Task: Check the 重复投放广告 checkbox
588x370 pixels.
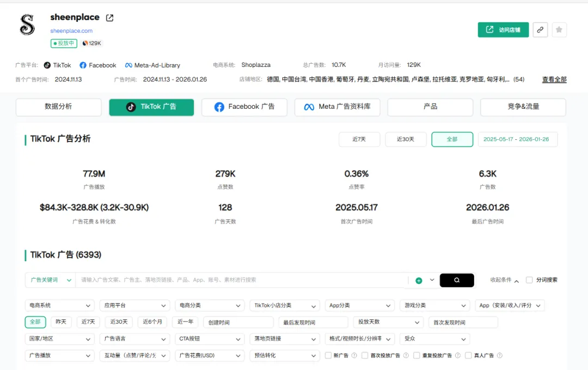Action: click(416, 355)
